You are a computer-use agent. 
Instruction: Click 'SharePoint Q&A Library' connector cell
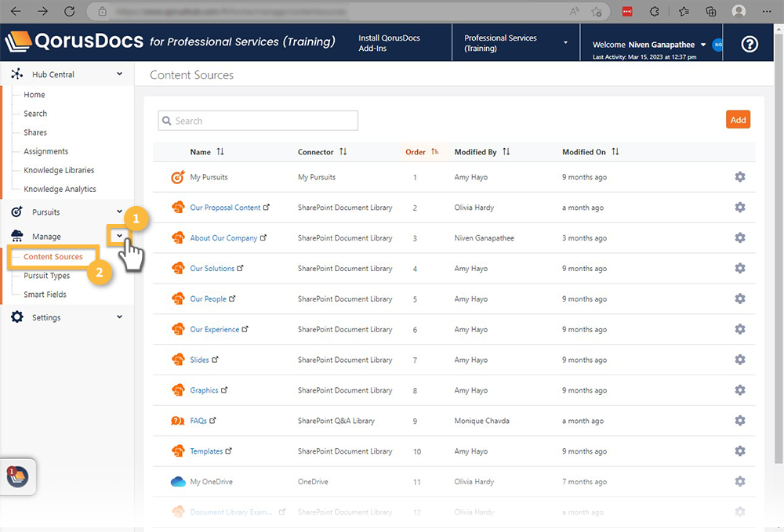pos(336,421)
